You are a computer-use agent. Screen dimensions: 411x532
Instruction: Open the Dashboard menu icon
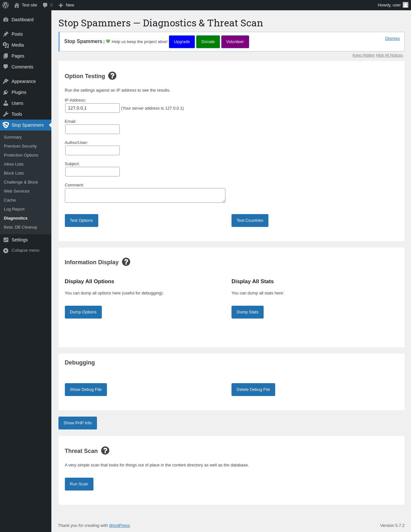6,20
